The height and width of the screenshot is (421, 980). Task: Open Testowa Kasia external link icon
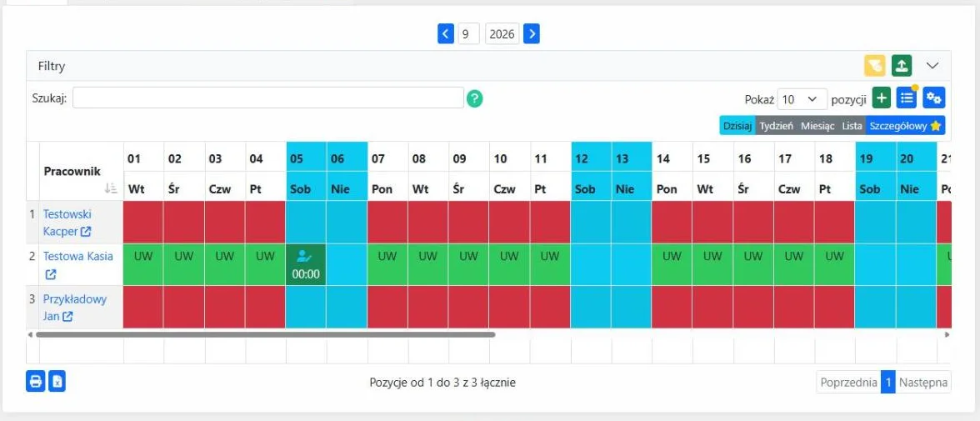click(51, 274)
